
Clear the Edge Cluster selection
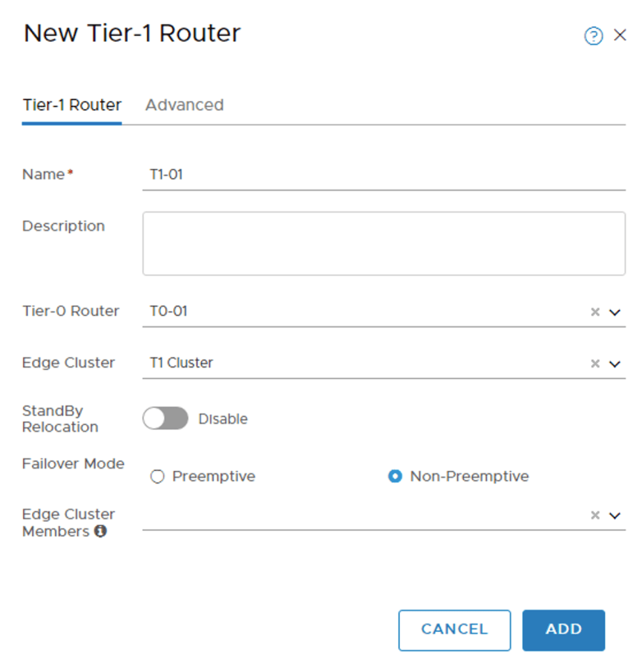click(x=595, y=364)
